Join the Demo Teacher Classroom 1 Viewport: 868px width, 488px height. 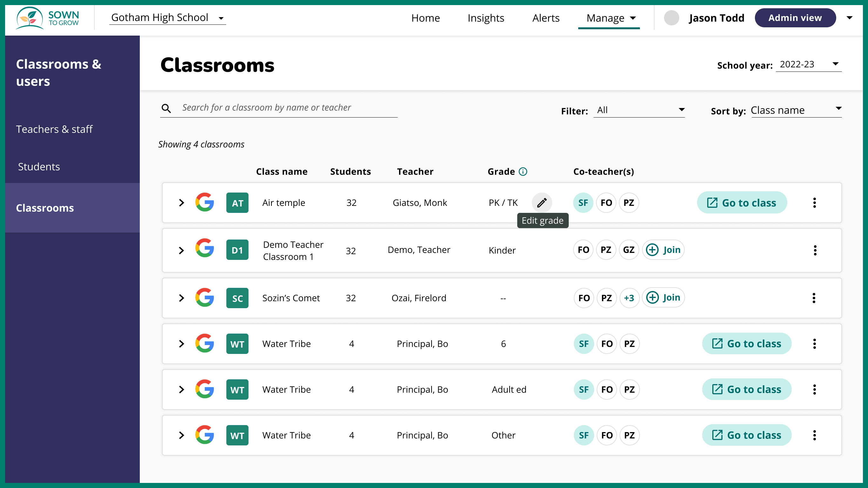[x=663, y=250]
